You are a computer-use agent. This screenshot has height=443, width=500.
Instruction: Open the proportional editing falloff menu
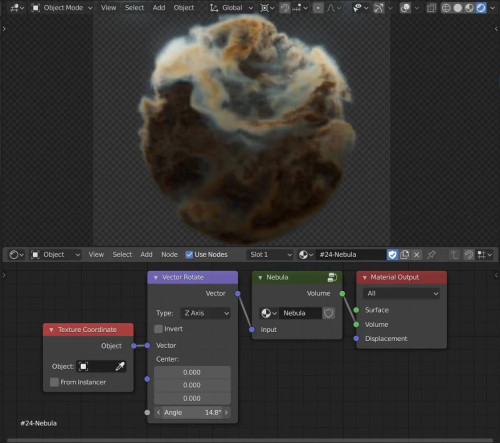[x=334, y=8]
